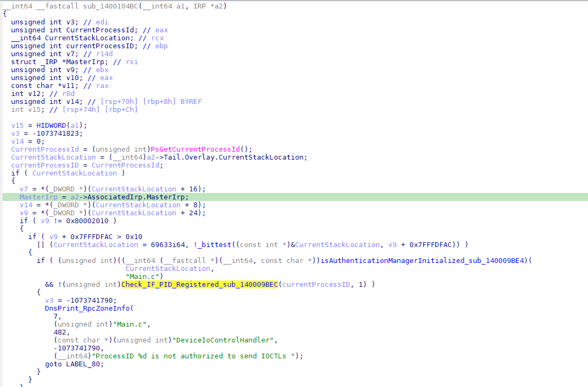Select the int v15 declaration with rsp+74h

(74, 110)
